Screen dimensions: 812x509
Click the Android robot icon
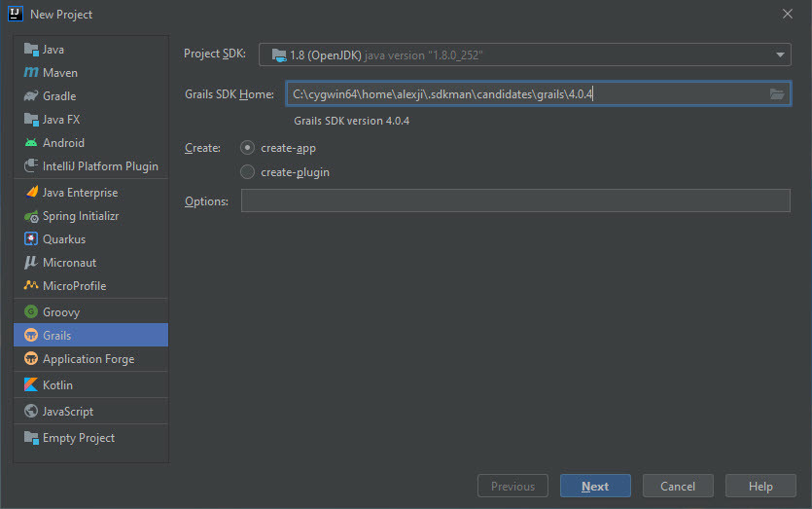(x=31, y=142)
